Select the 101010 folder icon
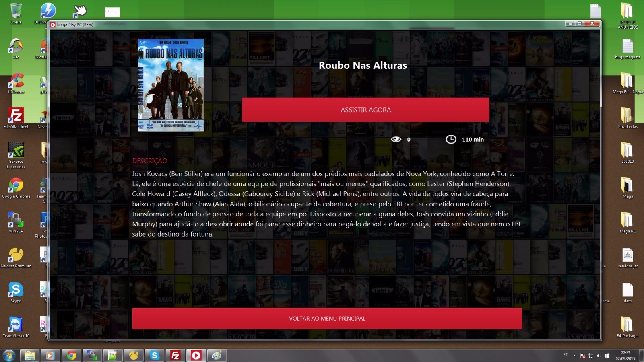The image size is (644, 362). 627,153
